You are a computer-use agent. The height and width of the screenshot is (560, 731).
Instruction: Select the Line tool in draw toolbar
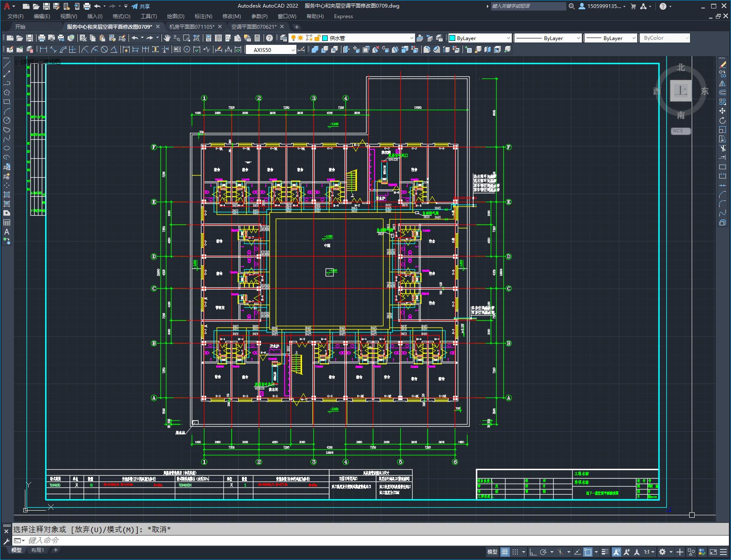pyautogui.click(x=7, y=65)
